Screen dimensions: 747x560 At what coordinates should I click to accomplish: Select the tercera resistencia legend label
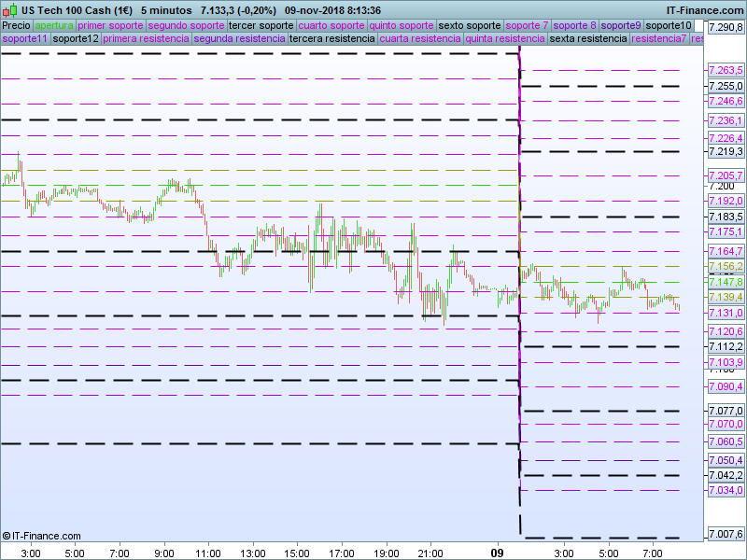(x=331, y=39)
